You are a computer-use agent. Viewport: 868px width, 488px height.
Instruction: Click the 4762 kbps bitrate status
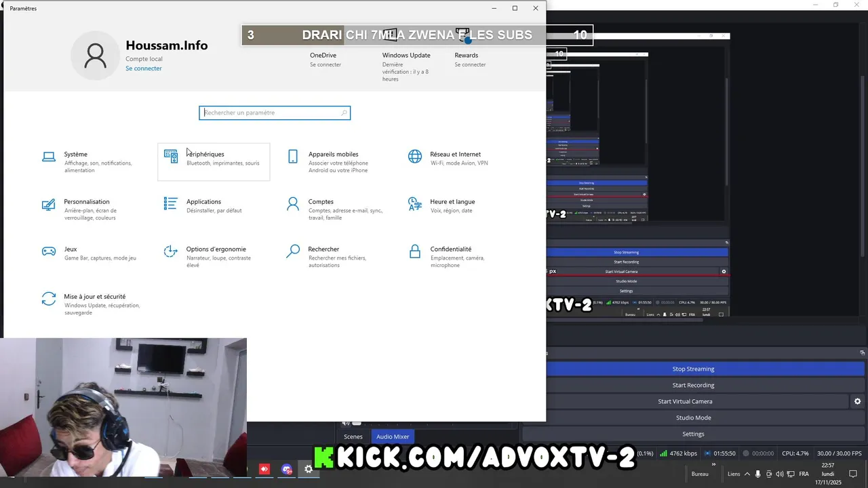tap(677, 453)
